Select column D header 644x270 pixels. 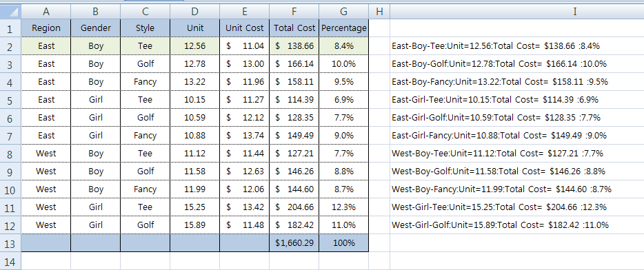click(x=195, y=12)
